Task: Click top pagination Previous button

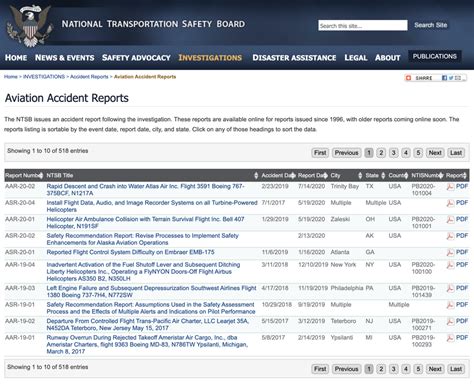Action: (346, 153)
